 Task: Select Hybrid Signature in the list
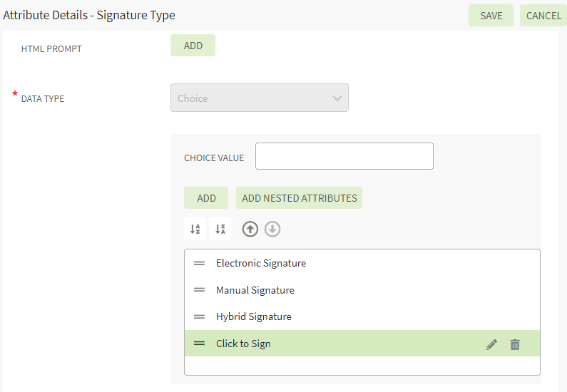pyautogui.click(x=254, y=316)
